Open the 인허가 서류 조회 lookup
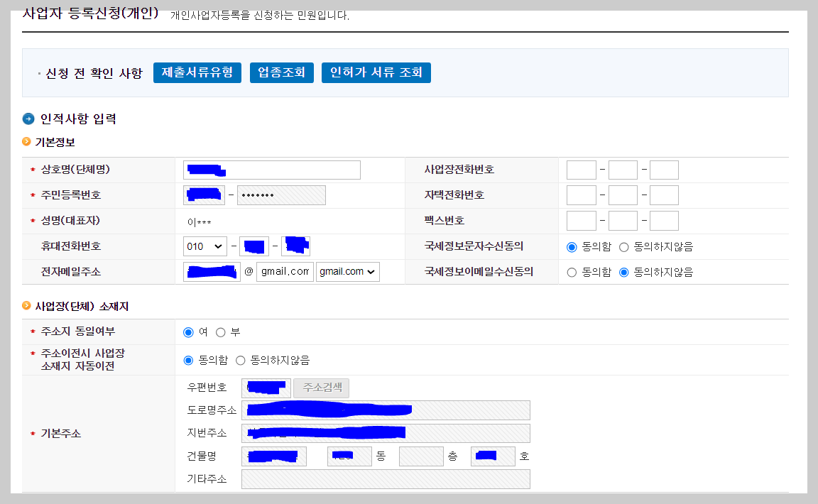 click(x=376, y=72)
